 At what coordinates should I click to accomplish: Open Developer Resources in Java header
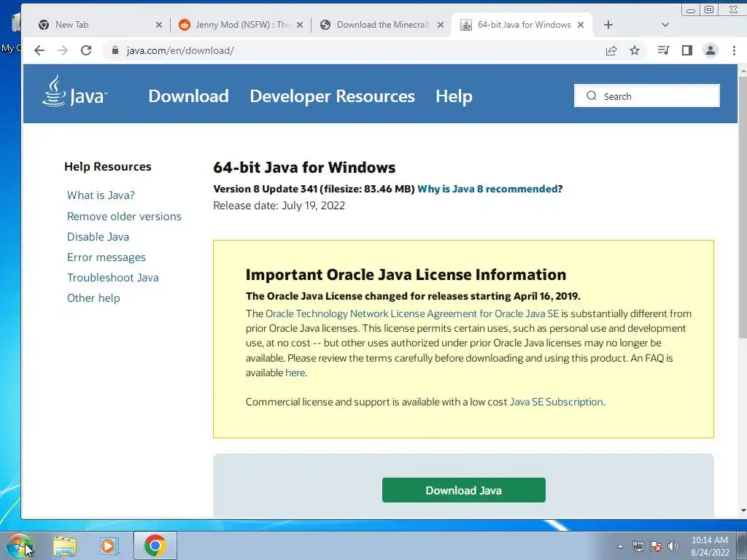coord(333,96)
